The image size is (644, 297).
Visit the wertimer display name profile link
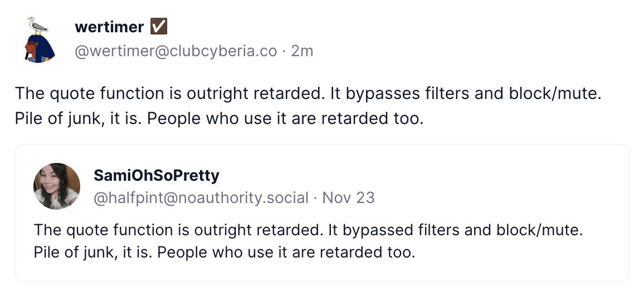(x=109, y=27)
